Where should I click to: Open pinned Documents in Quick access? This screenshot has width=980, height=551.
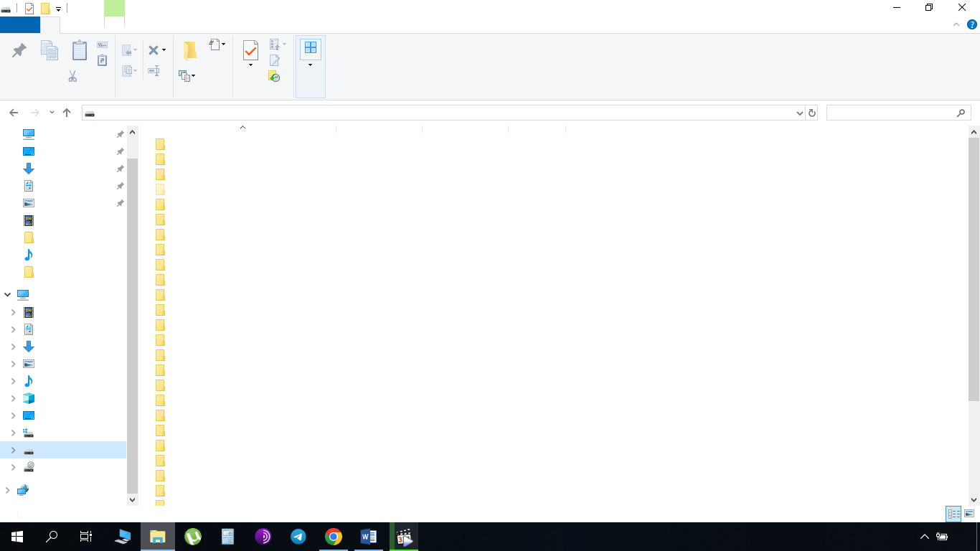[29, 186]
